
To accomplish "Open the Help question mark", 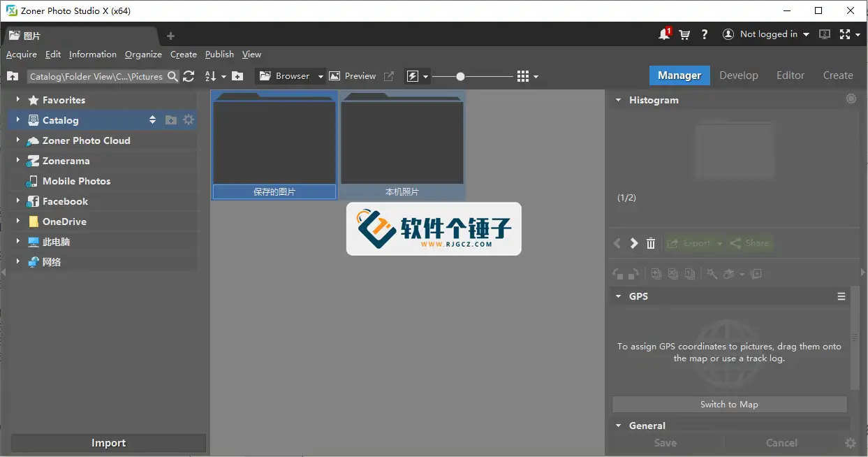I will click(x=705, y=34).
